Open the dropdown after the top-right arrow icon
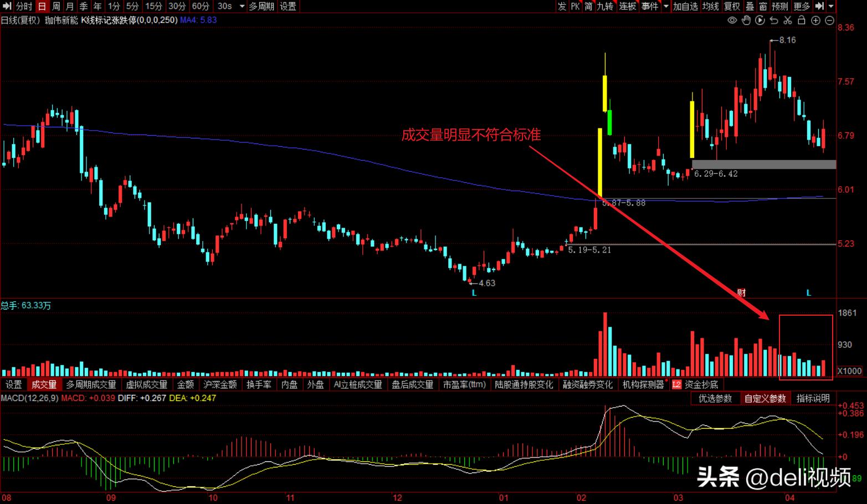The height and width of the screenshot is (504, 867). click(x=830, y=7)
